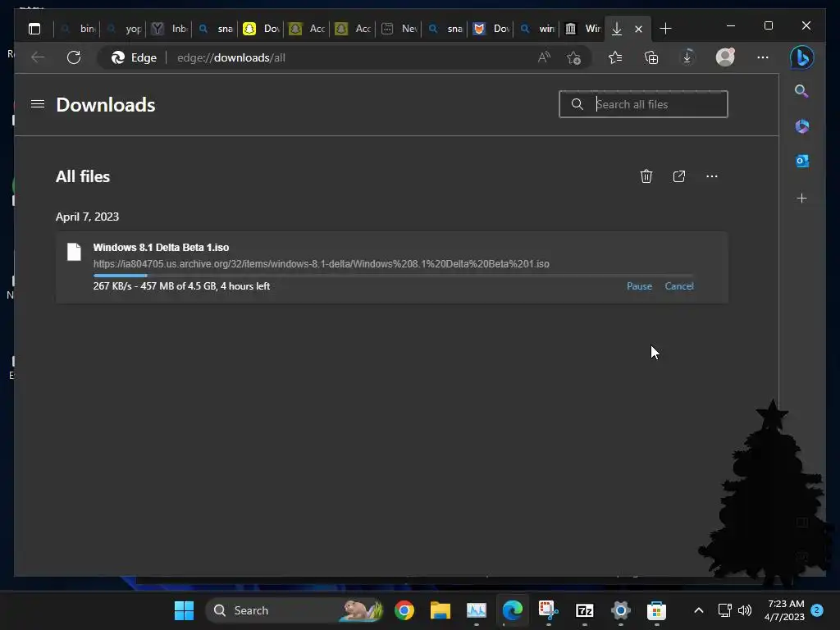Viewport: 840px width, 630px height.
Task: Open More options next to All files
Action: [x=712, y=176]
